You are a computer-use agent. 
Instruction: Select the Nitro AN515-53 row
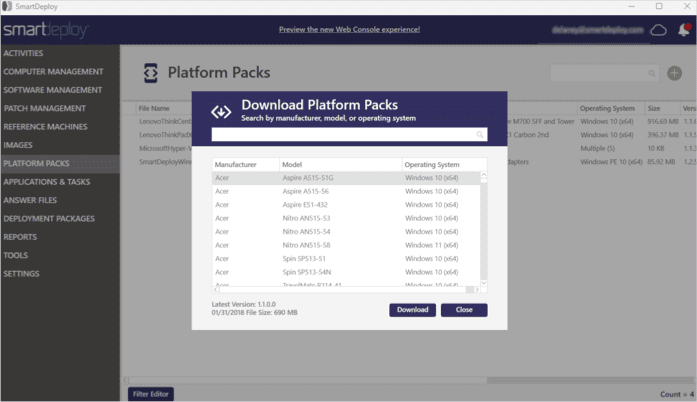pos(346,218)
